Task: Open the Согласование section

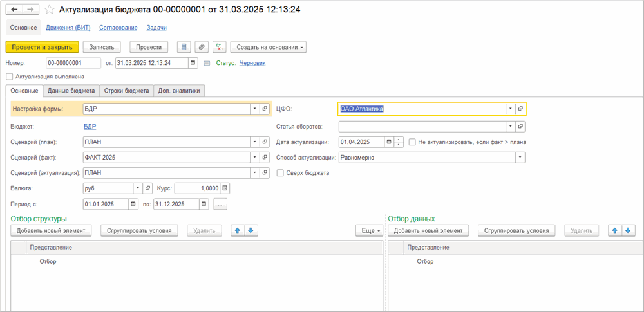Action: pyautogui.click(x=118, y=28)
